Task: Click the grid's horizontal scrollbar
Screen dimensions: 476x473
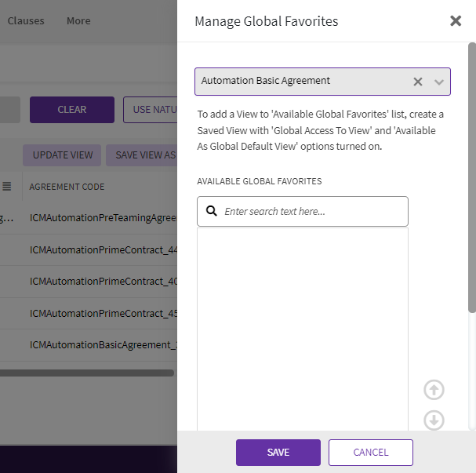Action: pyautogui.click(x=86, y=373)
